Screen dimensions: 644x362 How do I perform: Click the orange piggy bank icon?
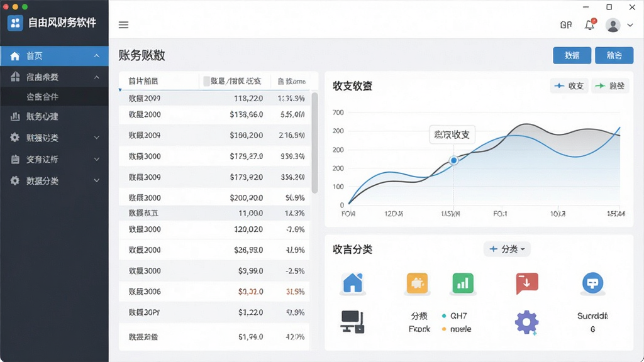[417, 283]
